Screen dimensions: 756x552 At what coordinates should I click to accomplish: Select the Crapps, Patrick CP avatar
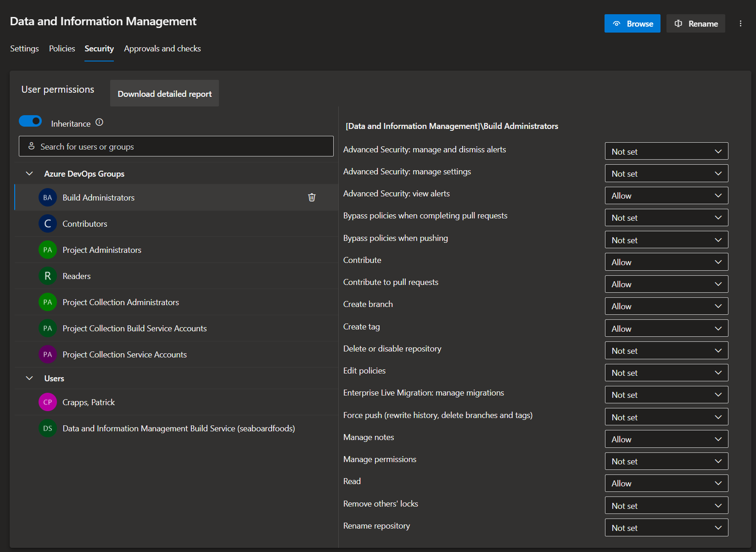point(48,402)
